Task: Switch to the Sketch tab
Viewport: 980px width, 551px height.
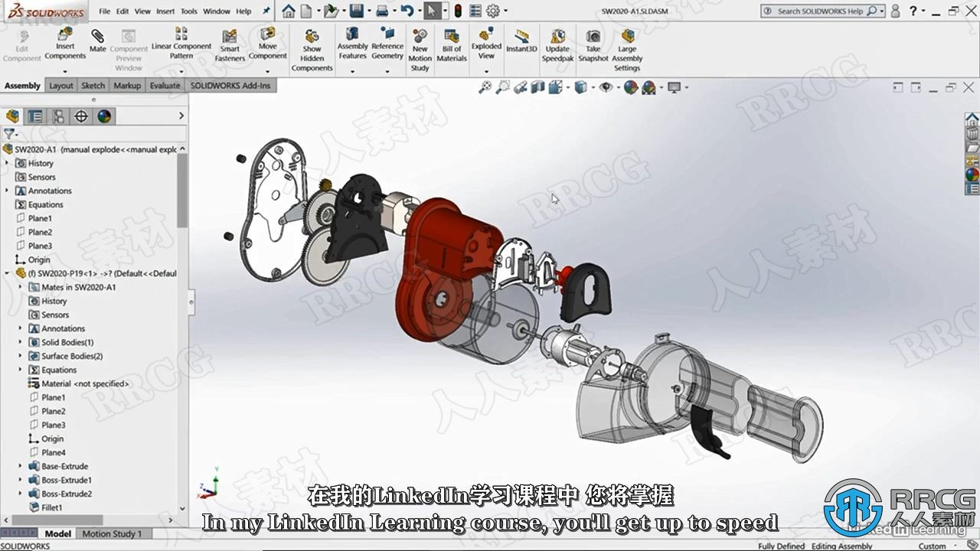Action: (x=93, y=86)
